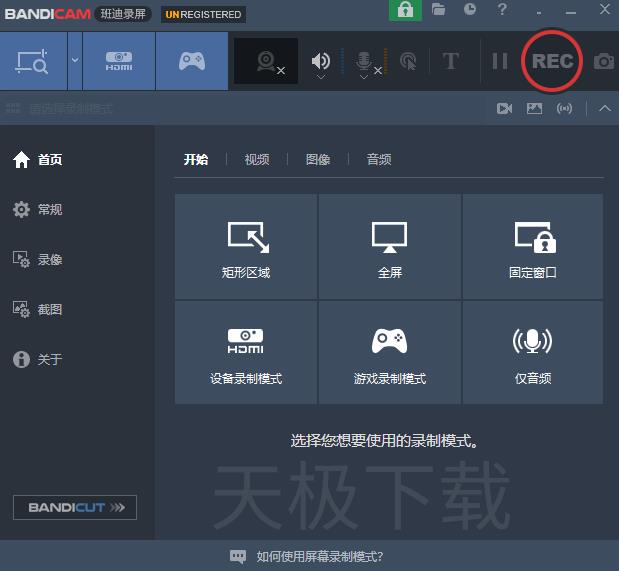This screenshot has height=571, width=619.
Task: Click the UNREGISTERED badge
Action: point(203,15)
